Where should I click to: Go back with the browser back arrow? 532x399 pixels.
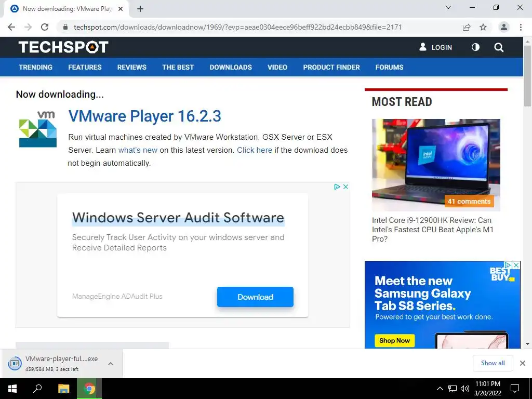[11, 27]
